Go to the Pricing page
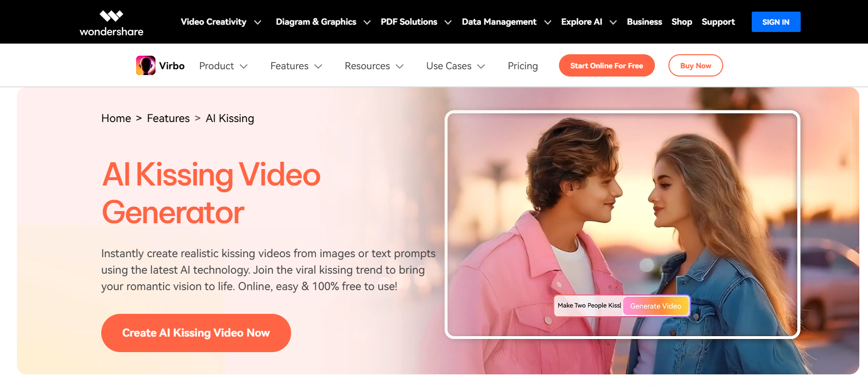This screenshot has width=868, height=386. [x=523, y=66]
